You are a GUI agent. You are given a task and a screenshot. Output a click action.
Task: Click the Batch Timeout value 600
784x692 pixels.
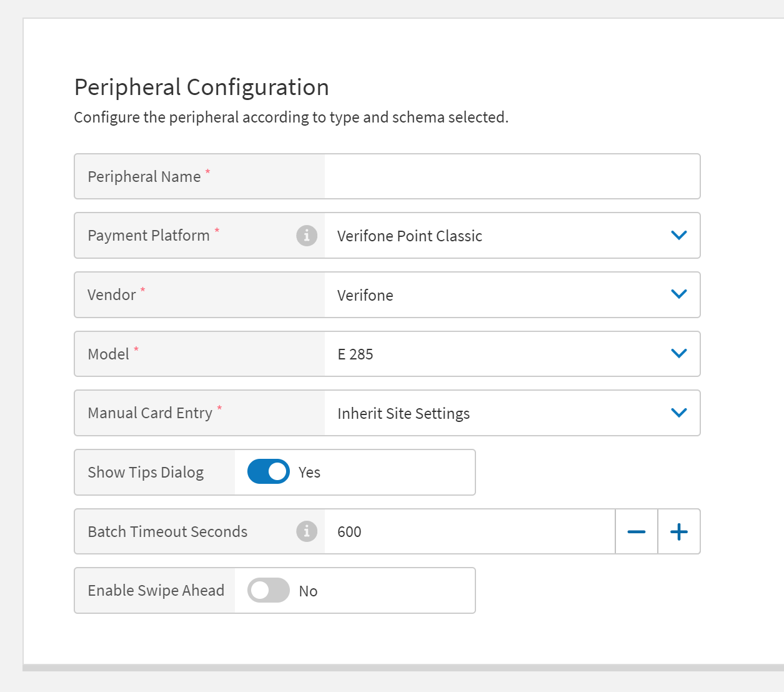point(349,532)
